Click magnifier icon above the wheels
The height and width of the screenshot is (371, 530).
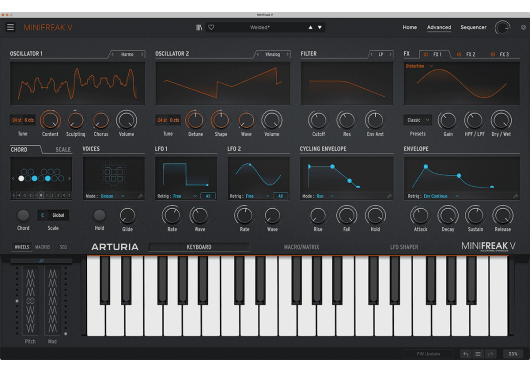point(41,261)
